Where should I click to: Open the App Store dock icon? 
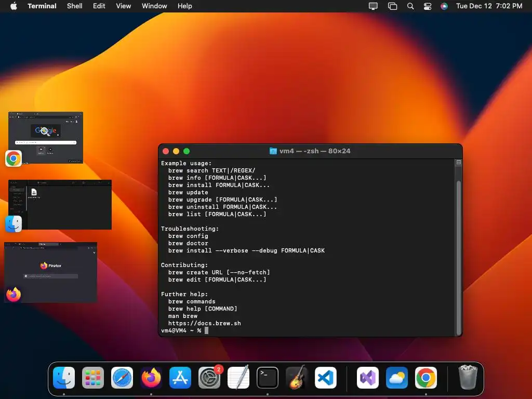pyautogui.click(x=180, y=378)
